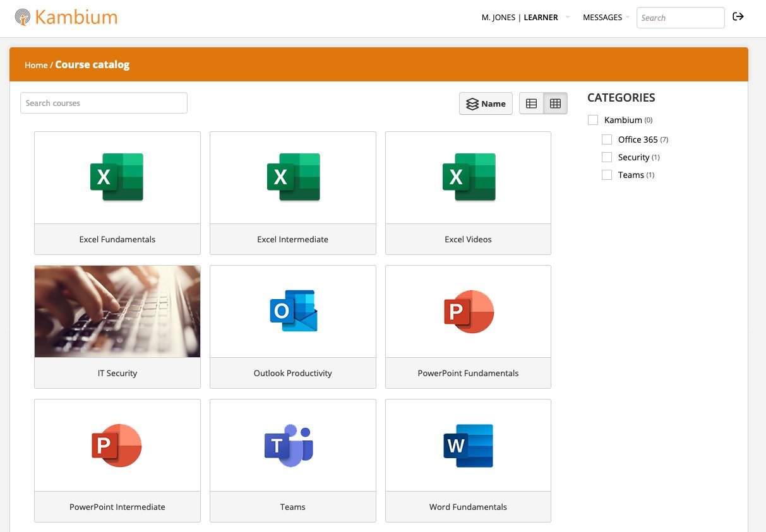766x532 pixels.
Task: Click the Search courses input field
Action: tap(104, 103)
